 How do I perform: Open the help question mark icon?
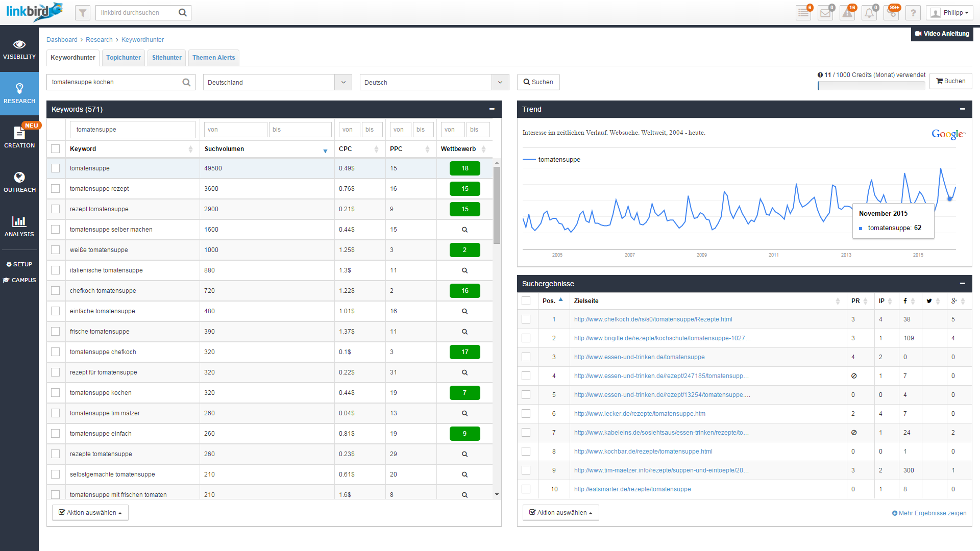913,12
